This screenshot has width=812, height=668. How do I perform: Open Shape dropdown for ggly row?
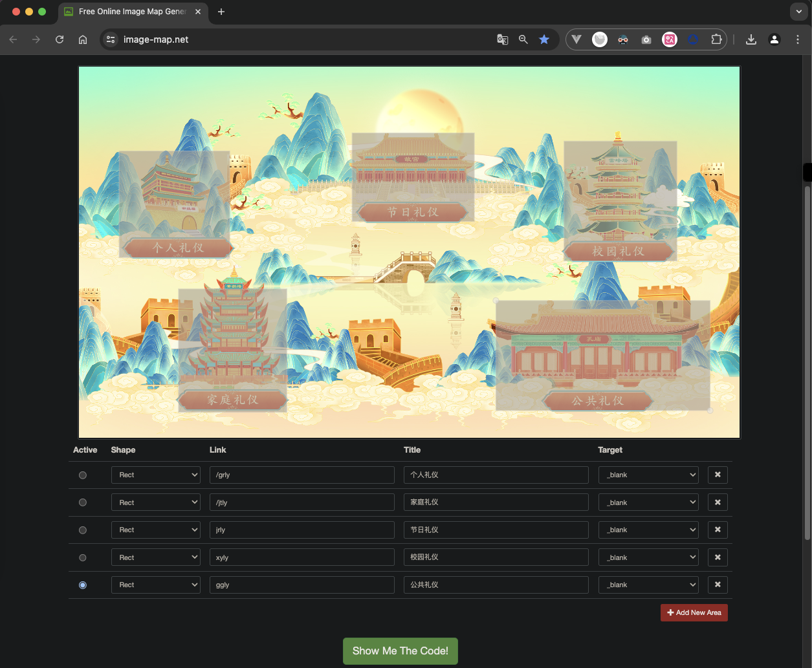pos(156,585)
